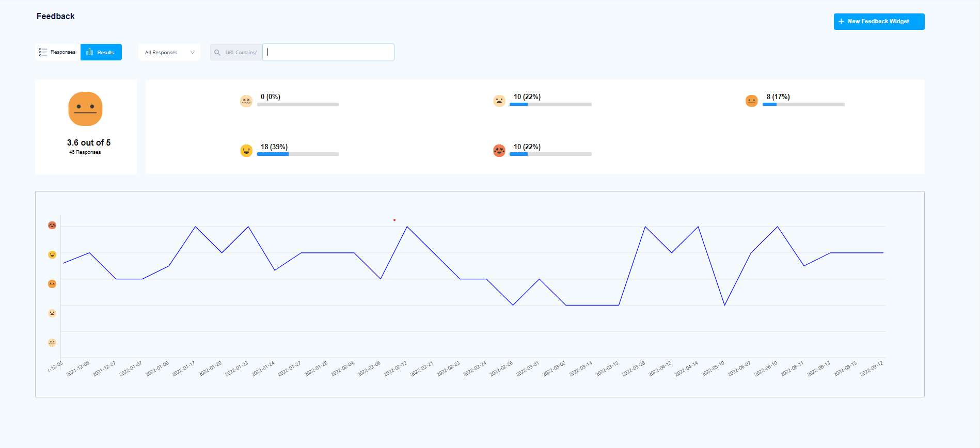The image size is (980, 448).
Task: Click the red heart-eyes emoji on chart axis
Action: click(52, 226)
